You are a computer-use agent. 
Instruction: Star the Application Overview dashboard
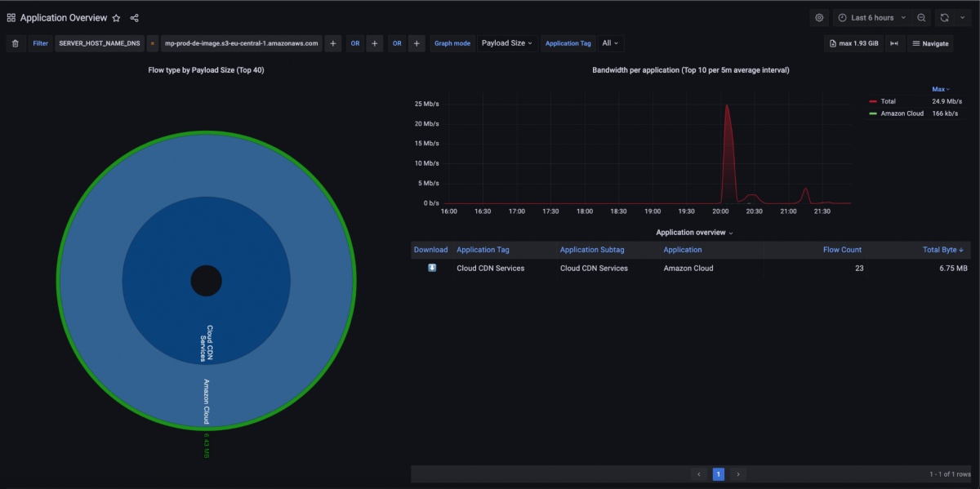click(116, 18)
